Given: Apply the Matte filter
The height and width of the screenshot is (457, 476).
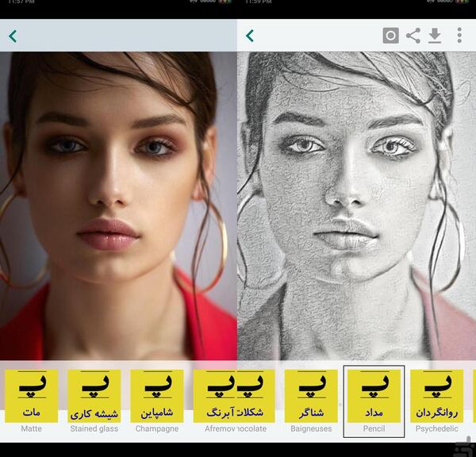Looking at the screenshot, I should [31, 396].
